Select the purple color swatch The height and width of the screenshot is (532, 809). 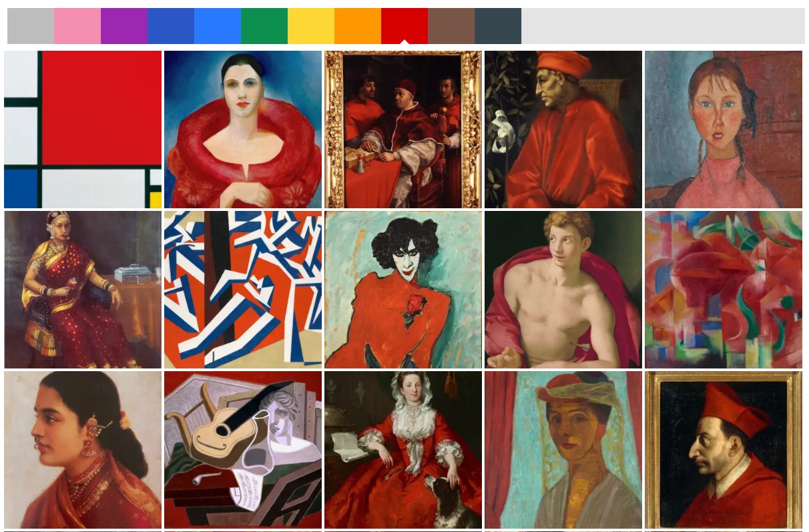(124, 26)
